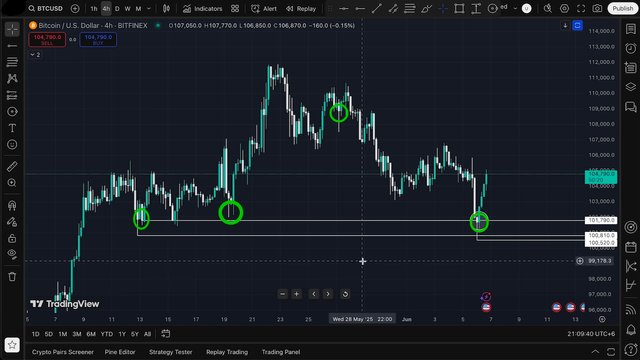Open the candle chart type selector
This screenshot has width=640, height=360.
(166, 9)
